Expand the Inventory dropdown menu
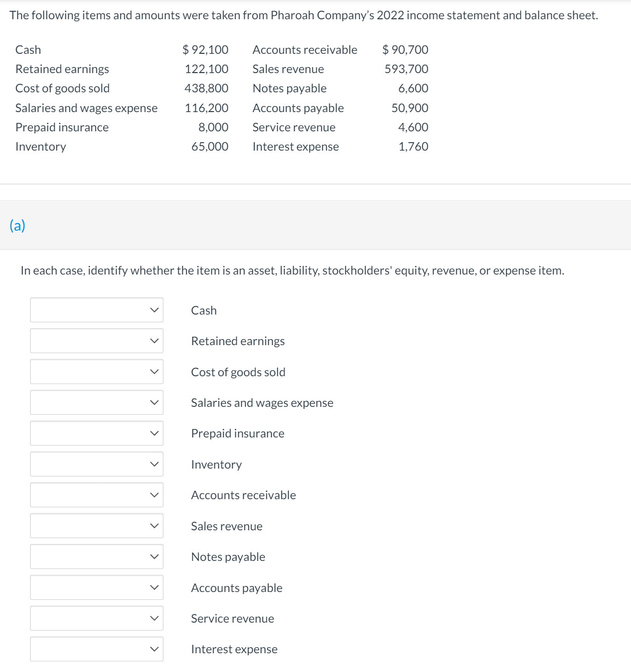 [x=97, y=464]
